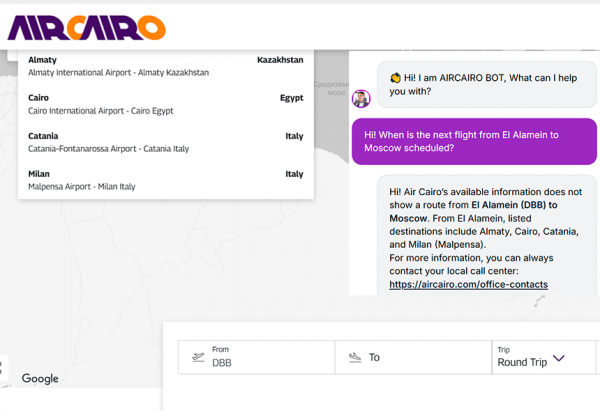Click the 'Malpensa Airport - Milan Italy' text
Screen dimensions: 600x411
click(82, 186)
